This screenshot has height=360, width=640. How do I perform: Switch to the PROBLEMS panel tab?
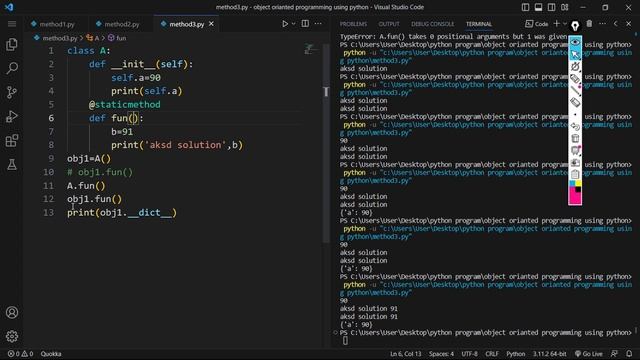point(353,24)
